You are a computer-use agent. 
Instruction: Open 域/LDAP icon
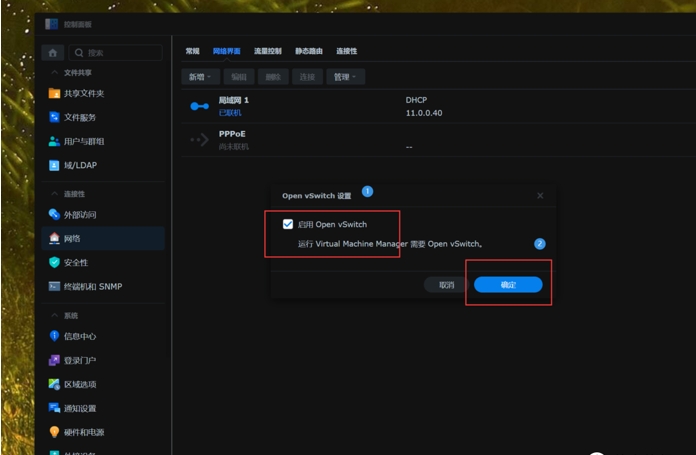(x=54, y=165)
